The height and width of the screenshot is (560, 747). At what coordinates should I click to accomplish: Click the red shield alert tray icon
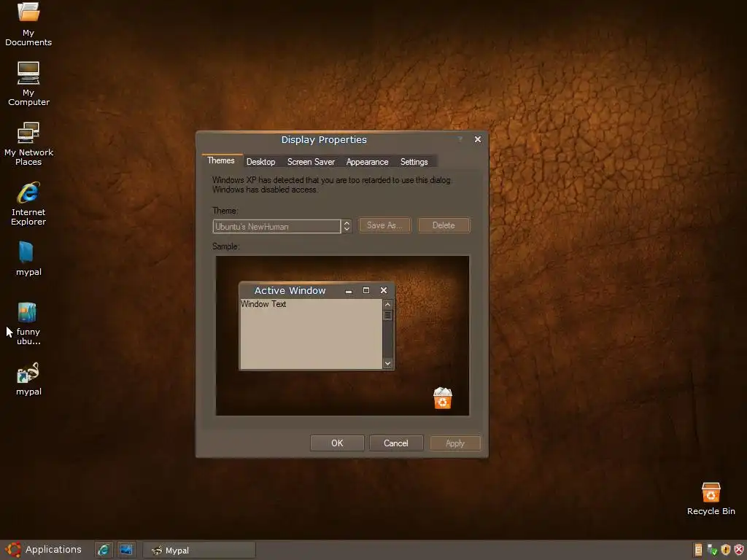tap(739, 550)
